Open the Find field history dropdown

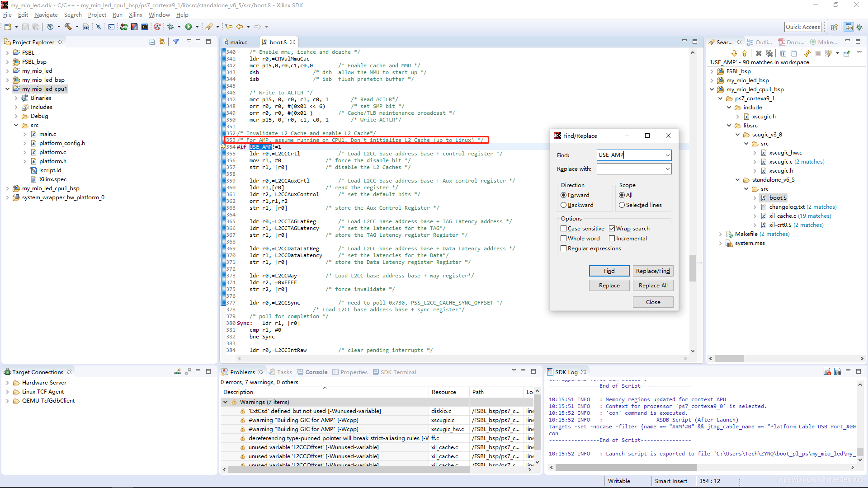[x=667, y=155]
